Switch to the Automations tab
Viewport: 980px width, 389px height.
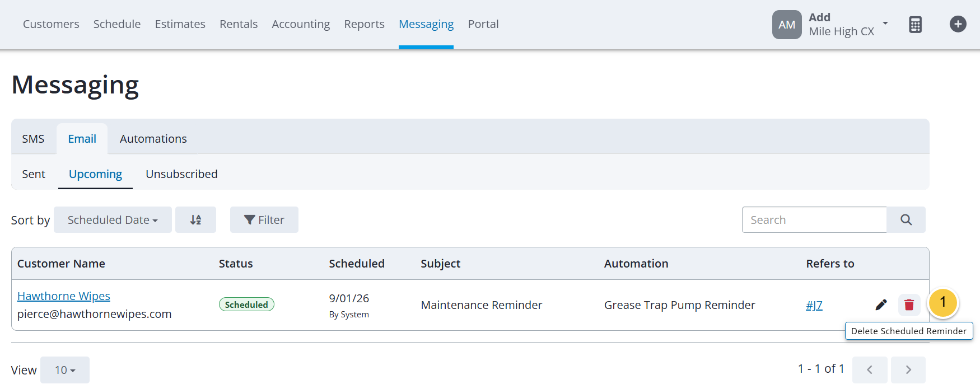coord(153,139)
